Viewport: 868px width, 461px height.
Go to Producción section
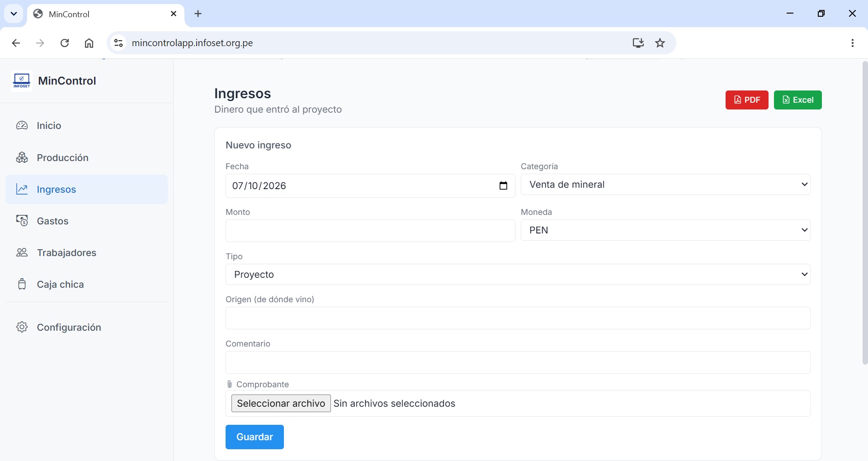[x=86, y=157]
